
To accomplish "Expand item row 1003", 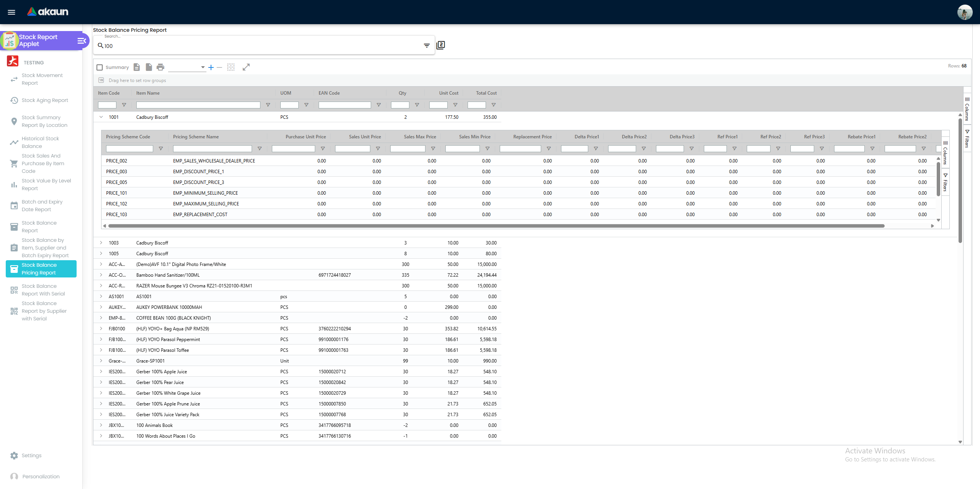I will (101, 243).
